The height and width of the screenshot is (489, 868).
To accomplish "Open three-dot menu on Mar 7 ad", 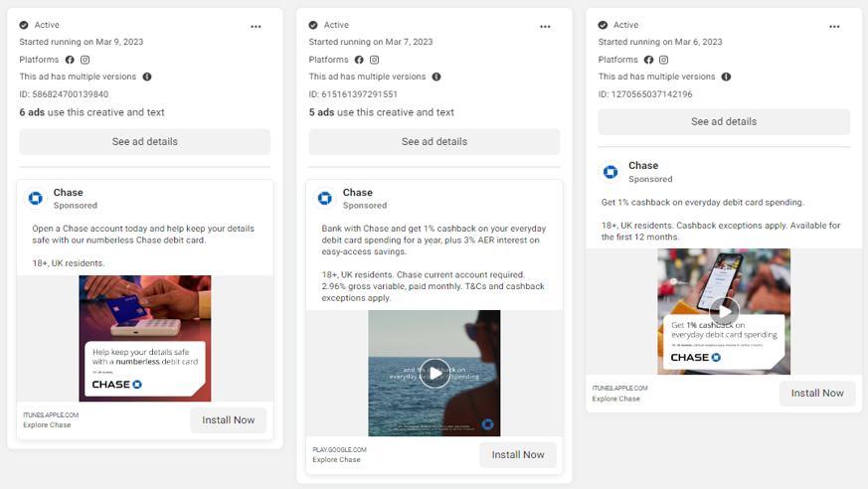I will click(545, 27).
